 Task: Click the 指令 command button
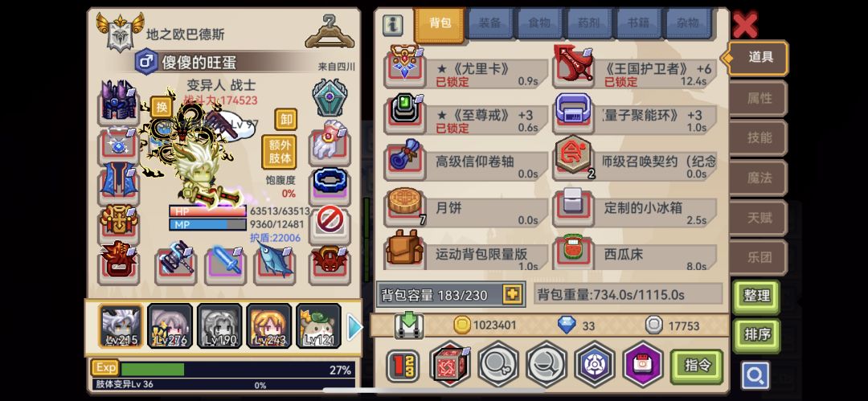(x=696, y=366)
